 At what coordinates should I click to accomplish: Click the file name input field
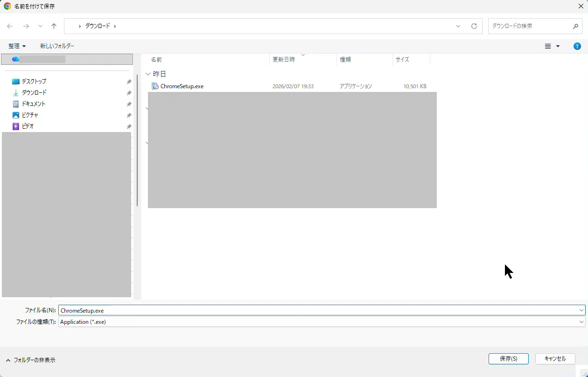pos(317,310)
